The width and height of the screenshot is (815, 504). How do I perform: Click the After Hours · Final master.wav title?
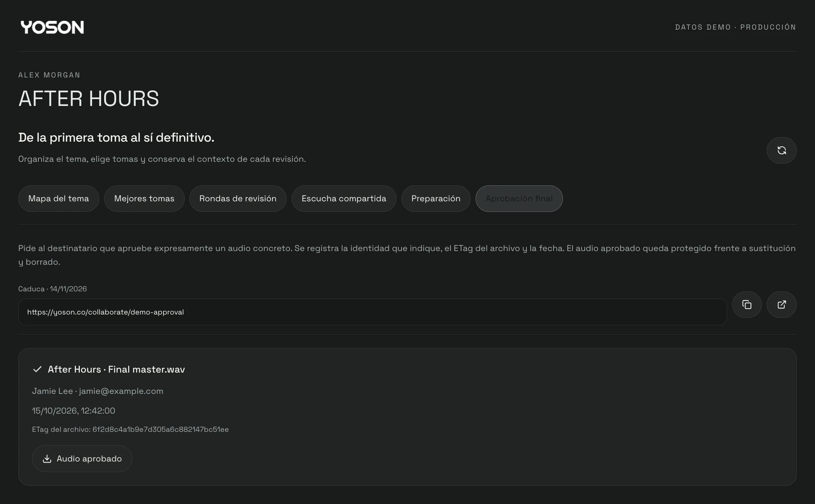[116, 369]
